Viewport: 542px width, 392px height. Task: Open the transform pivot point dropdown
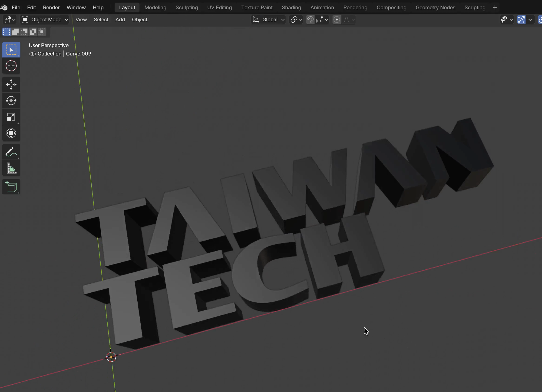296,20
